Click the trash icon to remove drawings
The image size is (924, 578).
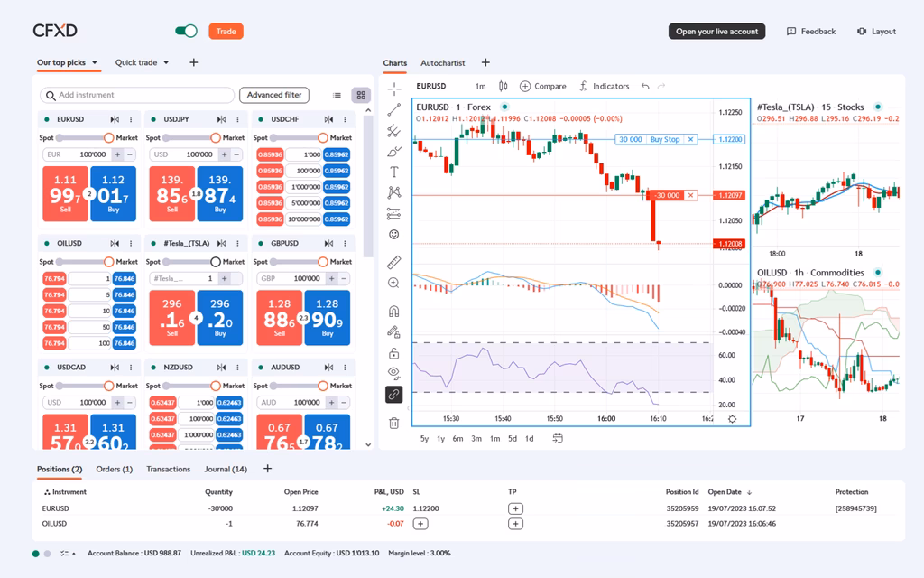tap(393, 423)
